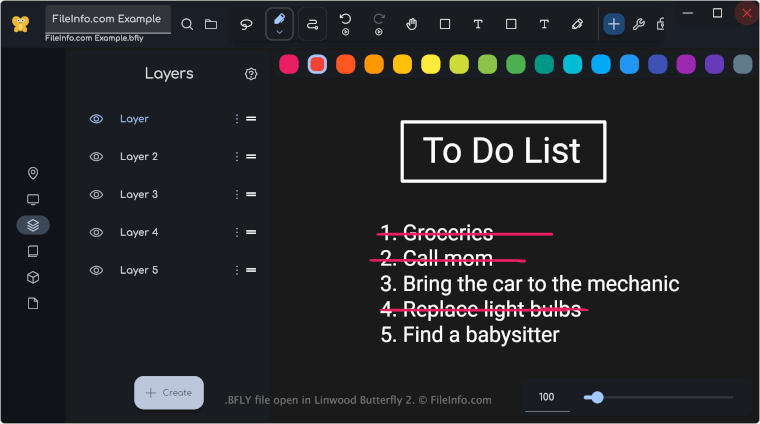
Task: Toggle visibility of Layer 4
Action: (96, 233)
